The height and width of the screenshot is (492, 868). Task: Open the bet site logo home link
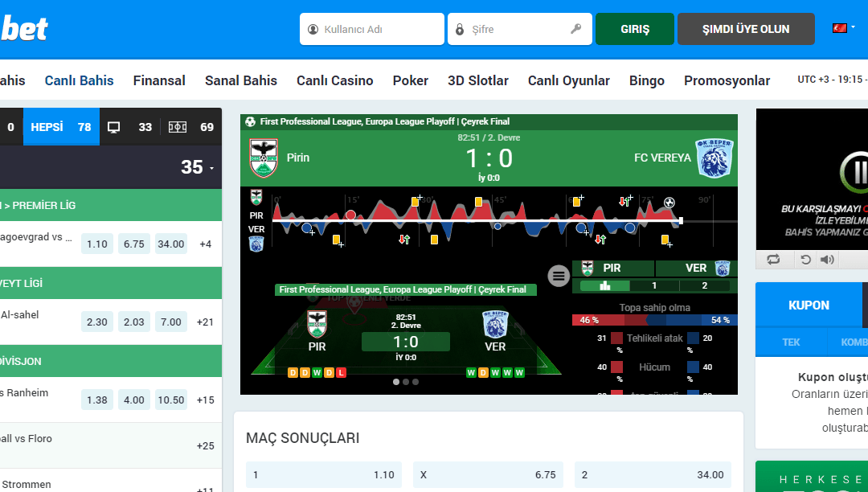[24, 29]
